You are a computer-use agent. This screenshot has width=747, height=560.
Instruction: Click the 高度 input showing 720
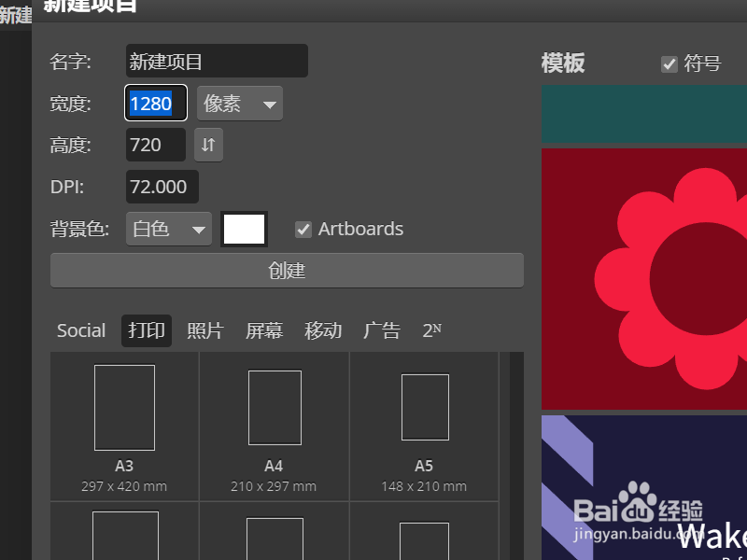(x=156, y=145)
